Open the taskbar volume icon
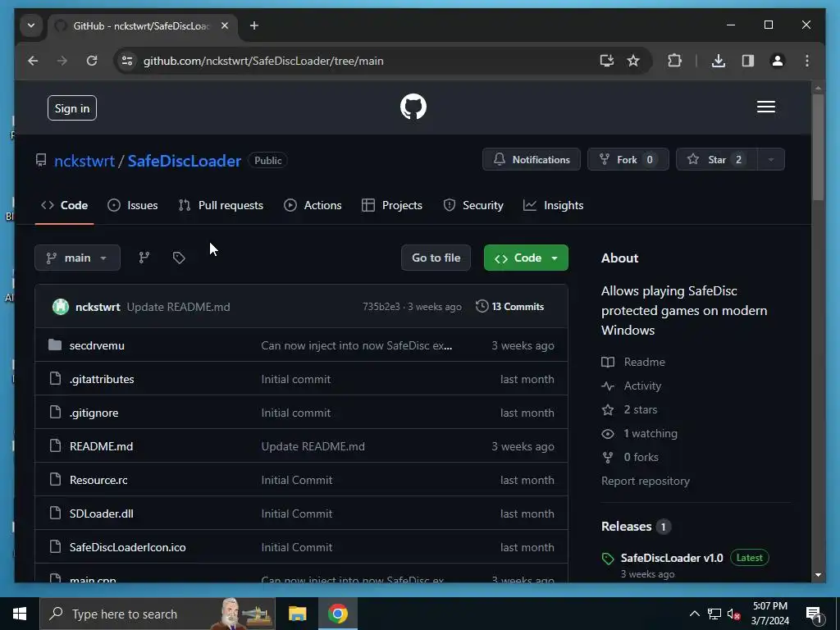840x630 pixels. (x=734, y=614)
